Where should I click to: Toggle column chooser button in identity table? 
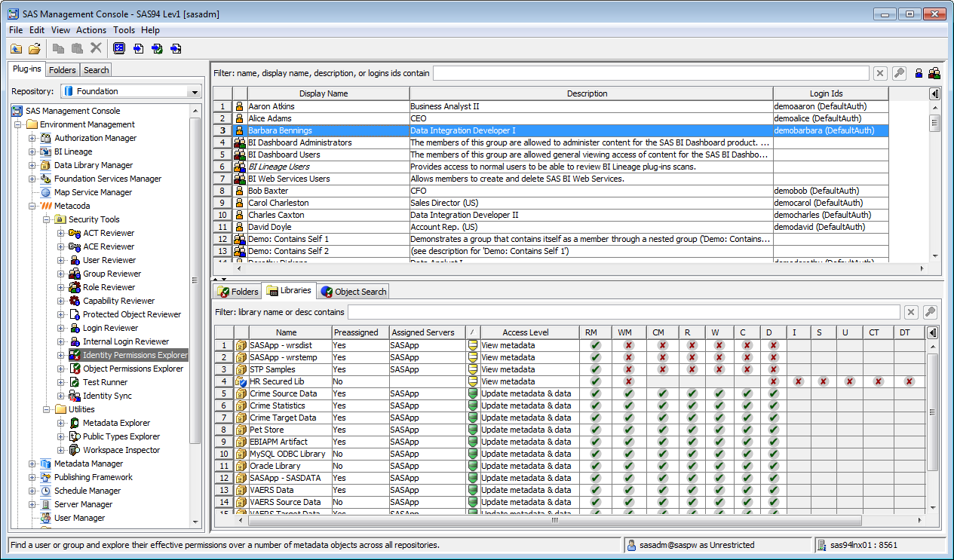[x=934, y=93]
